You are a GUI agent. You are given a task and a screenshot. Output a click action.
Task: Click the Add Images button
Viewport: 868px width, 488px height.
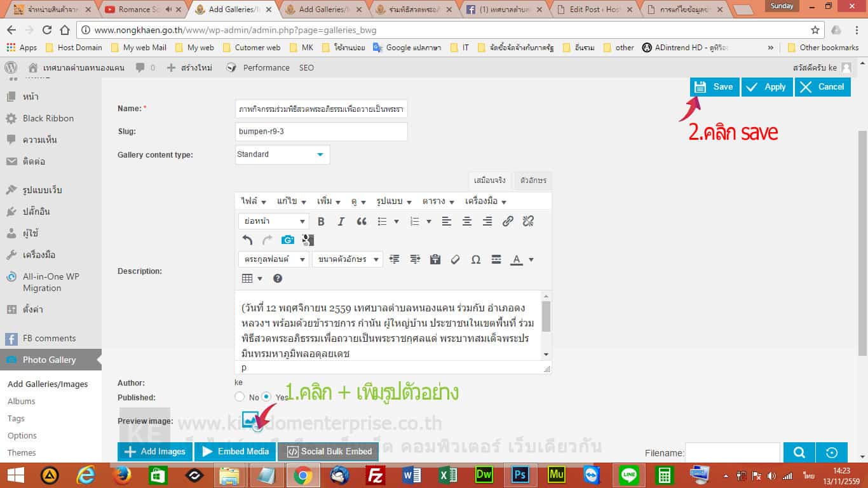[x=155, y=452]
